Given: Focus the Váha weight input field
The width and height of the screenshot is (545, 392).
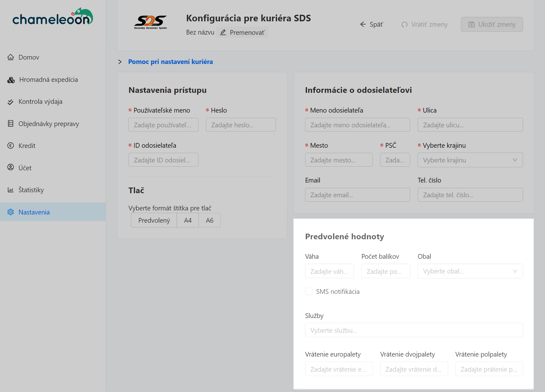Looking at the screenshot, I should coord(329,271).
